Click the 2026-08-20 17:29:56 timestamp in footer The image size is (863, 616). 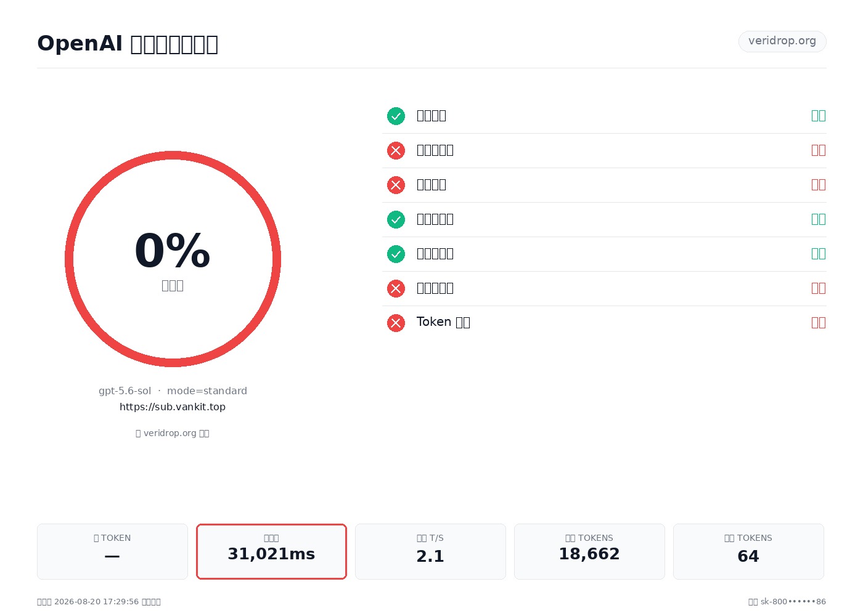coord(97,602)
